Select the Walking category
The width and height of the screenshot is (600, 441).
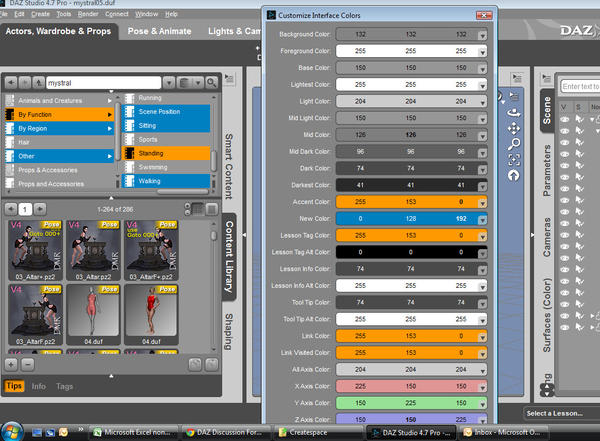[x=166, y=181]
